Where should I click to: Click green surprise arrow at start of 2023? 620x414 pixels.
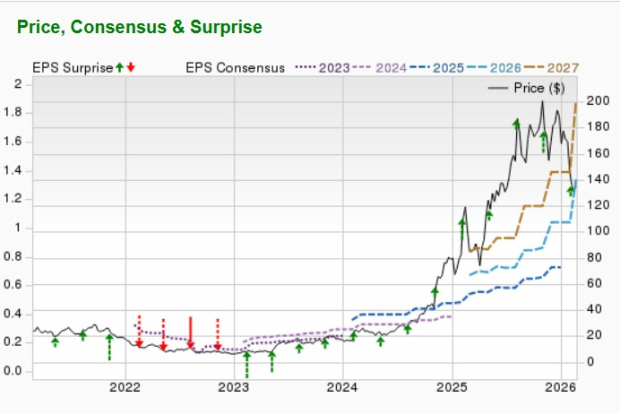pos(247,365)
